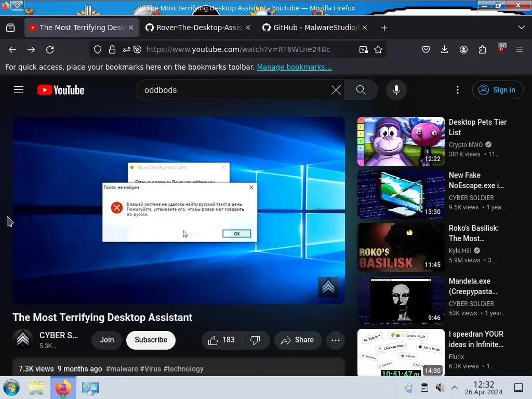Open Desktop Pets Tier List thumbnail

coord(401,141)
